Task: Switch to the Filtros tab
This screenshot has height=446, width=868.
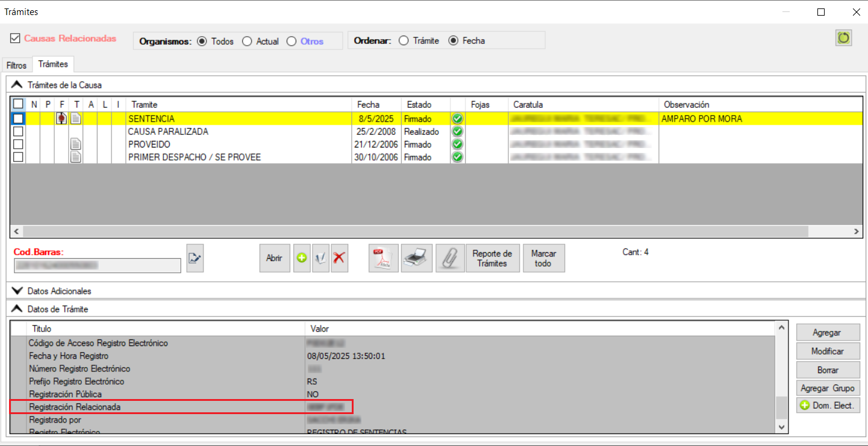Action: (17, 65)
